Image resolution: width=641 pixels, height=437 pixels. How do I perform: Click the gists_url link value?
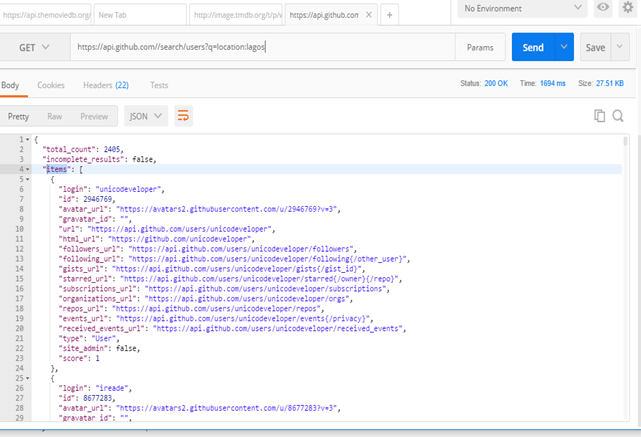(x=237, y=269)
